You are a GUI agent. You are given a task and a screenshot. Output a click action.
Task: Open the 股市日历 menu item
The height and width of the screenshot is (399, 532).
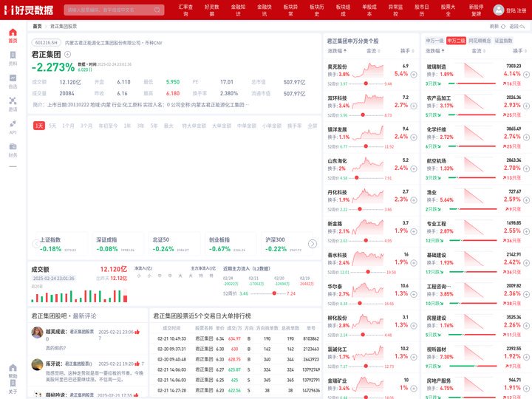coord(422,10)
